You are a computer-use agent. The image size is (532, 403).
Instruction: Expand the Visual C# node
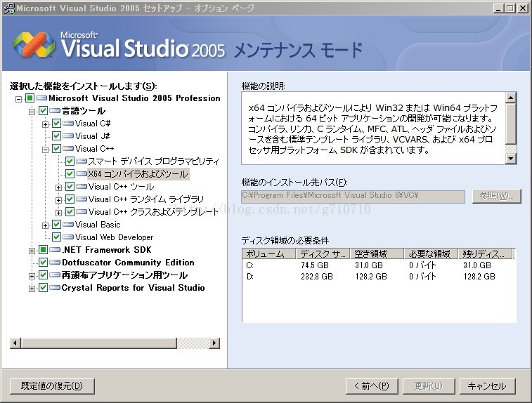tap(45, 124)
